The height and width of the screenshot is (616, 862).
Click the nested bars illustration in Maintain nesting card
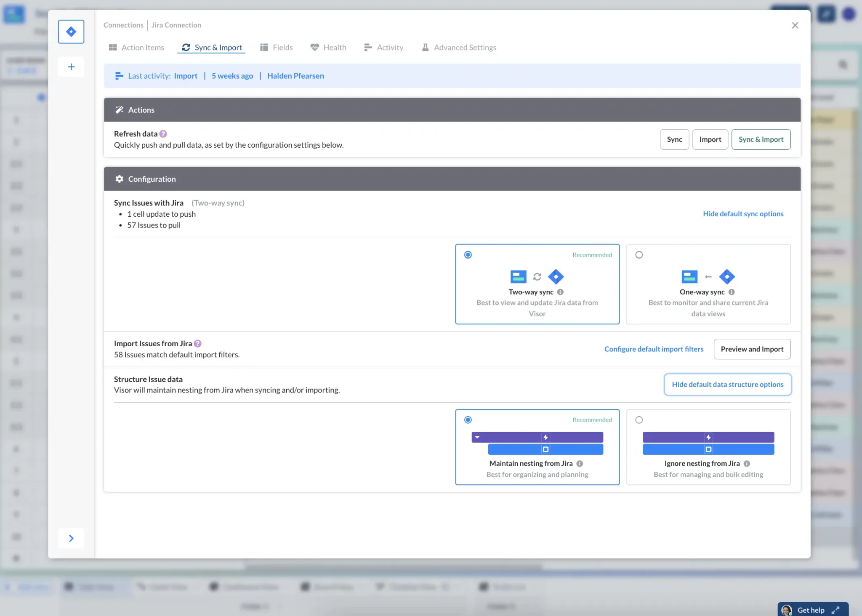click(x=537, y=443)
